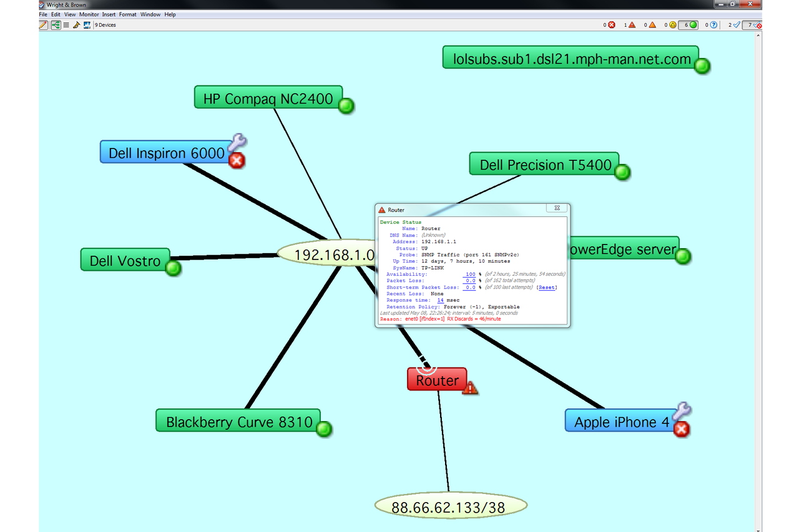Click the Router popup title alarm icon

[382, 210]
